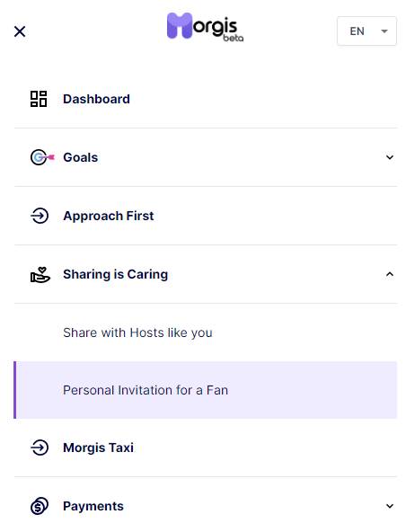The image size is (406, 532).
Task: Click the Dashboard grid icon
Action: tap(39, 99)
